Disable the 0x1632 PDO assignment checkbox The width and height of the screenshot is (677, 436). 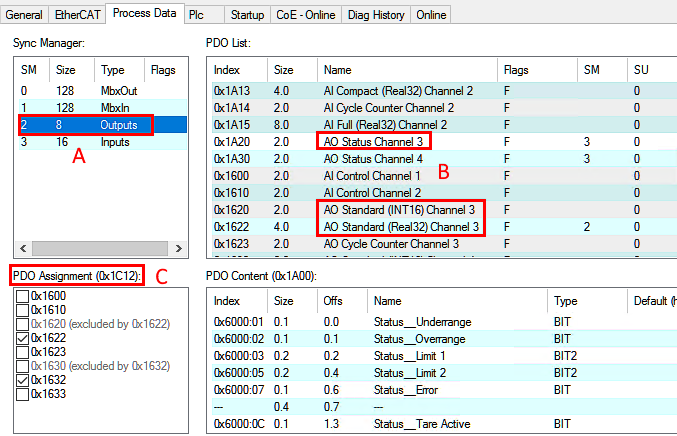23,380
